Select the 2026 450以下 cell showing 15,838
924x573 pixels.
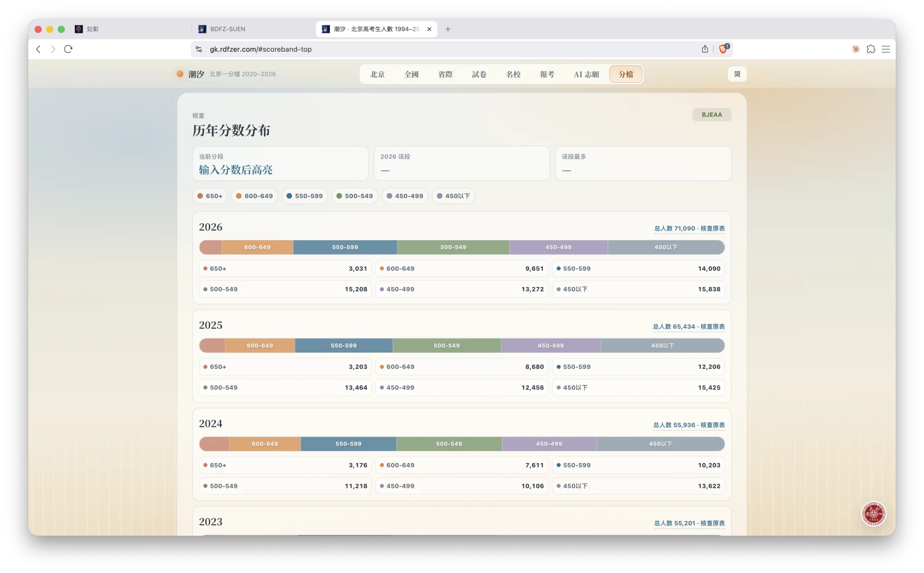[638, 289]
